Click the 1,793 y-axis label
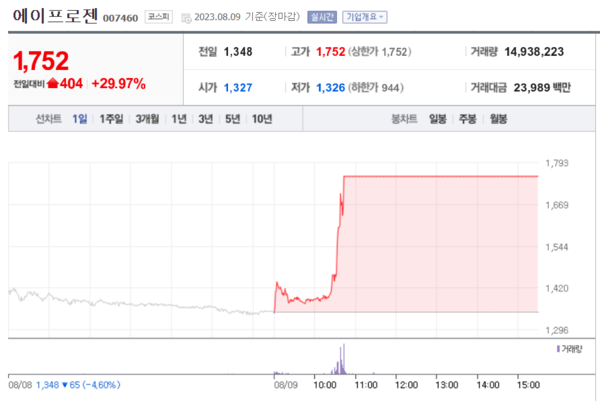The height and width of the screenshot is (401, 600). click(x=557, y=163)
